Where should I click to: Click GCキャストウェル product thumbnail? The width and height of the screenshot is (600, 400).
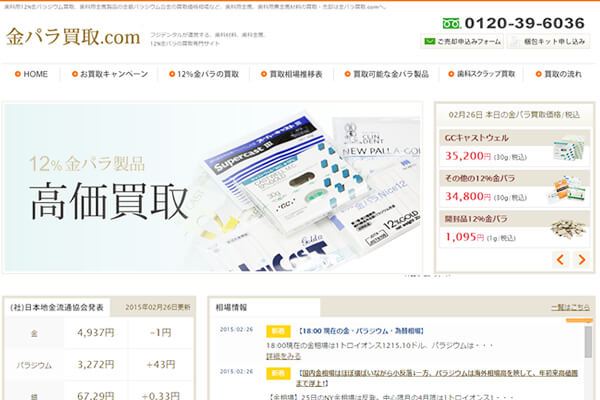[x=569, y=149]
